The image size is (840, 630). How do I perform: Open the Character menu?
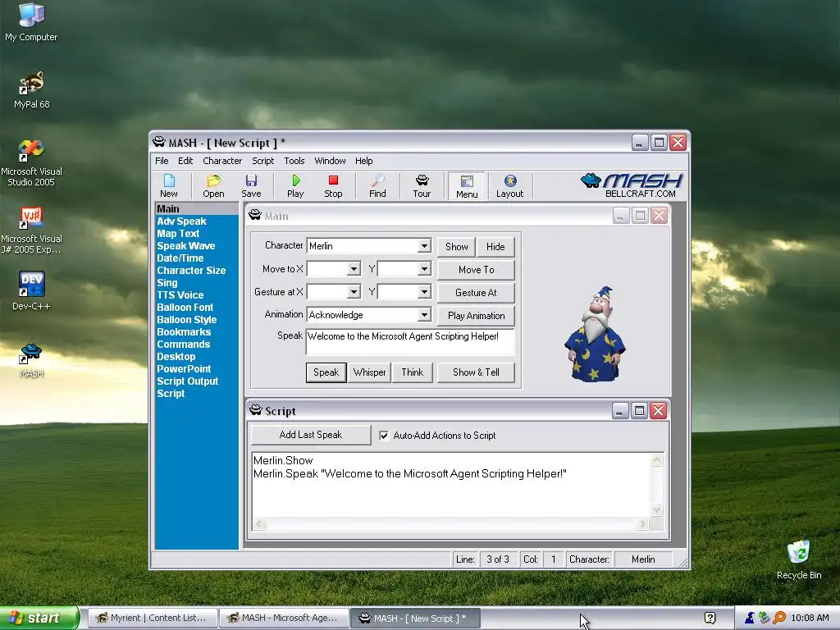(x=222, y=161)
